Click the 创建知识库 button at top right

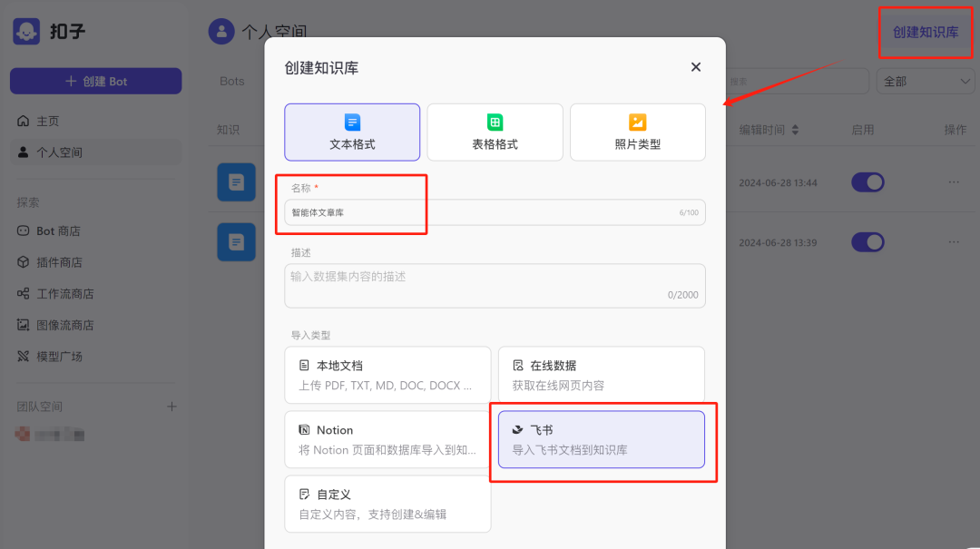click(x=925, y=33)
